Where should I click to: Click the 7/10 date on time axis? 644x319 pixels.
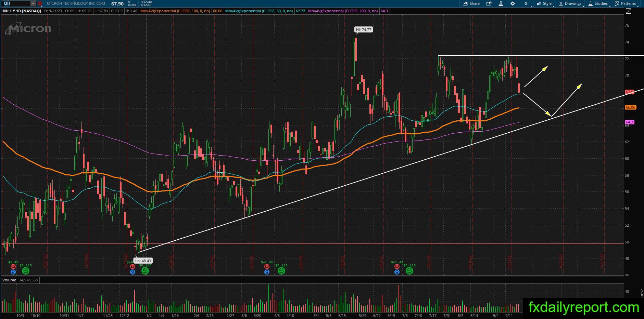coord(418,316)
